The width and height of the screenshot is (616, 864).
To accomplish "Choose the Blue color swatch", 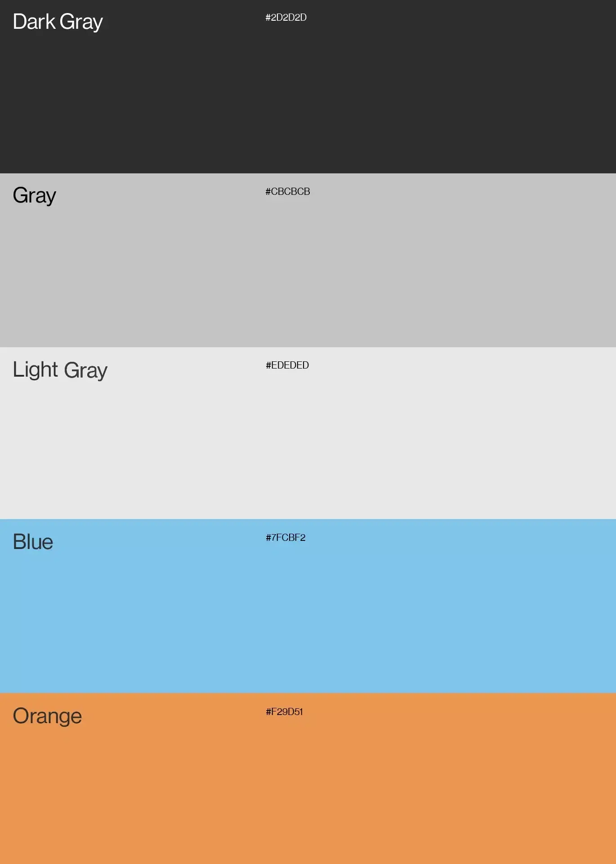I will click(x=308, y=606).
